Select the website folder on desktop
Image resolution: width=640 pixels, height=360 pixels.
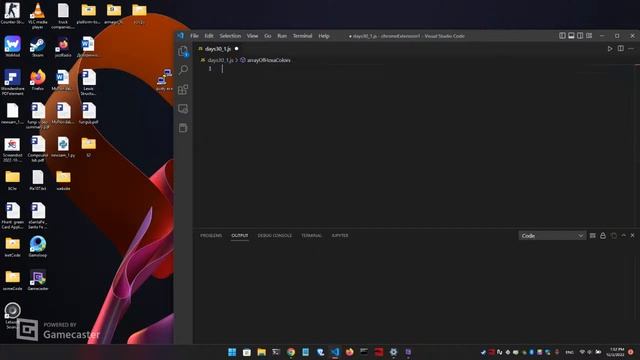point(63,180)
